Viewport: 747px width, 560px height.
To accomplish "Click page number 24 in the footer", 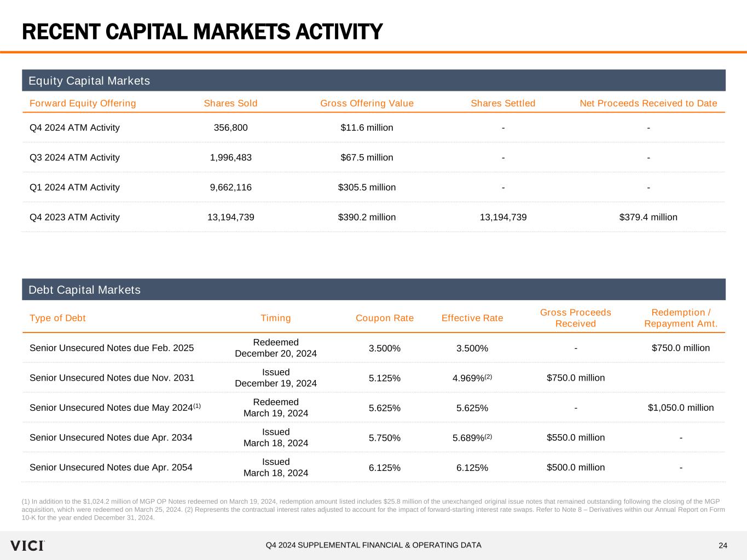I will (723, 545).
